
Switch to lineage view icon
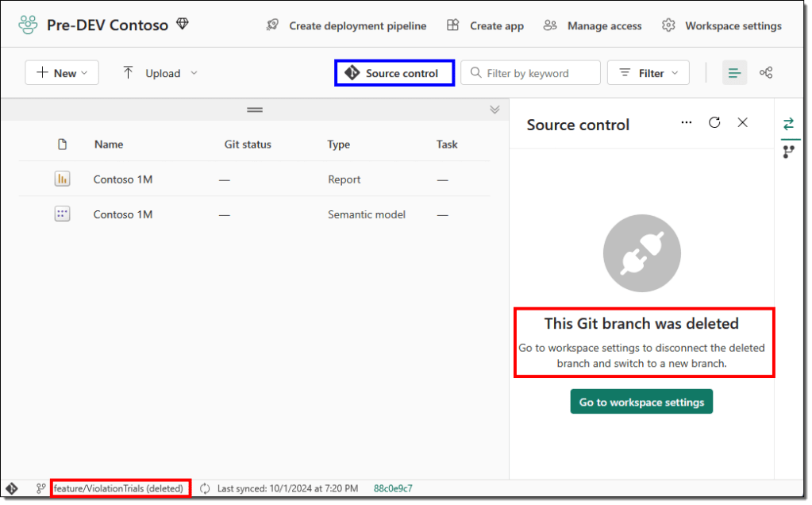[766, 73]
